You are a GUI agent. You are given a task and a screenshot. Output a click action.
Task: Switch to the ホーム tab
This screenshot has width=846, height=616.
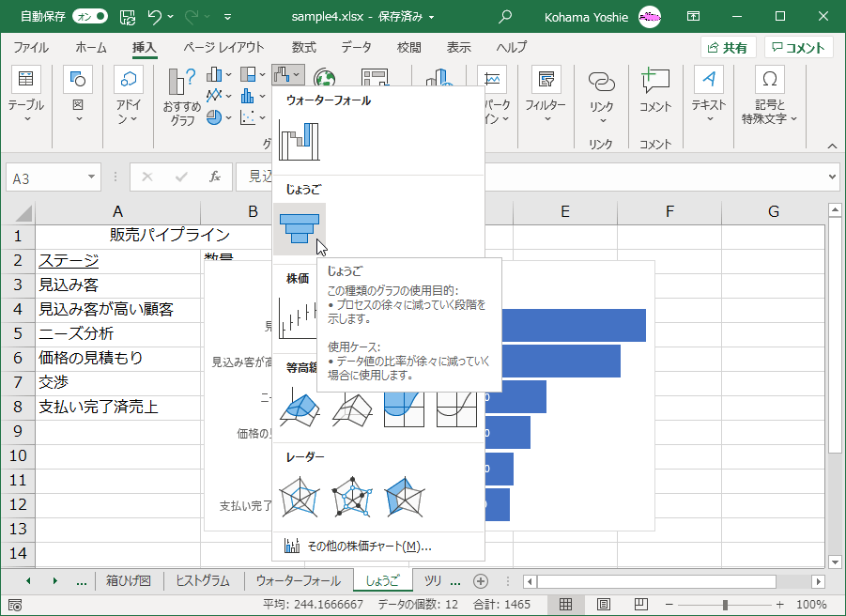[x=91, y=48]
